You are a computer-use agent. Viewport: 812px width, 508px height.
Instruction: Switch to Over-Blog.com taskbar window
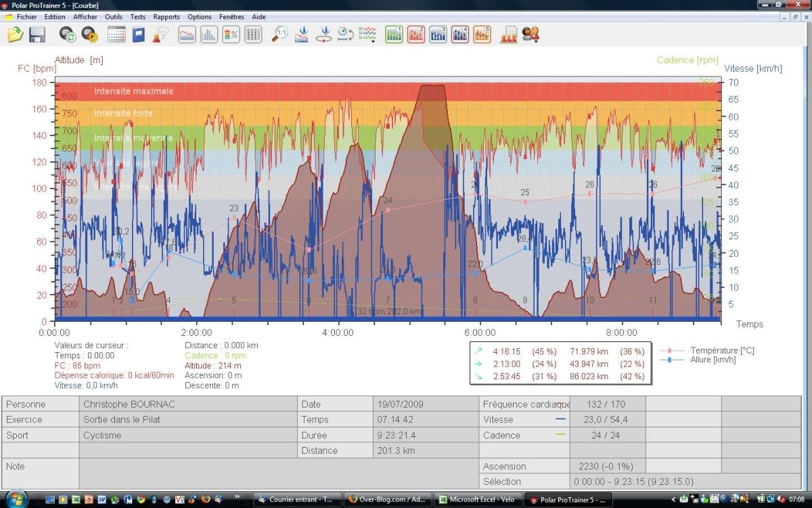click(x=388, y=499)
